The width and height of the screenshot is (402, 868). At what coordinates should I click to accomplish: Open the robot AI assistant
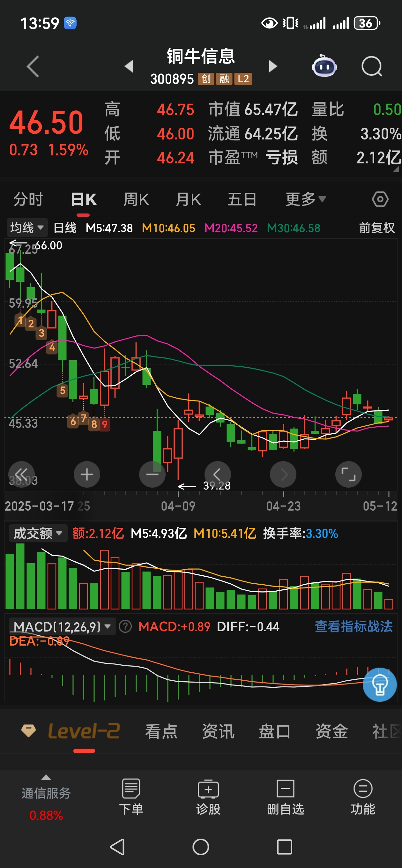[x=324, y=66]
